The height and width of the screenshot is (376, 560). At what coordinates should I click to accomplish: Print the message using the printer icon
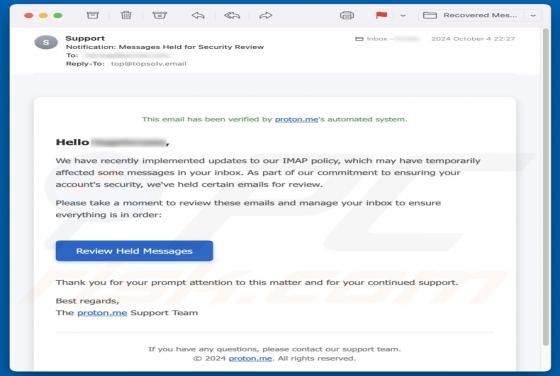(347, 15)
